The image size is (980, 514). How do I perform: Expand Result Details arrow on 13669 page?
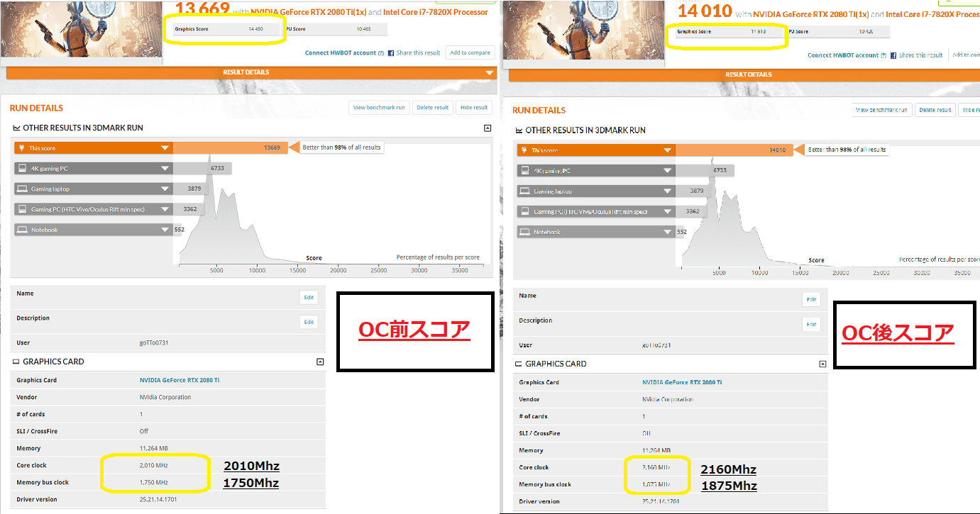(489, 72)
